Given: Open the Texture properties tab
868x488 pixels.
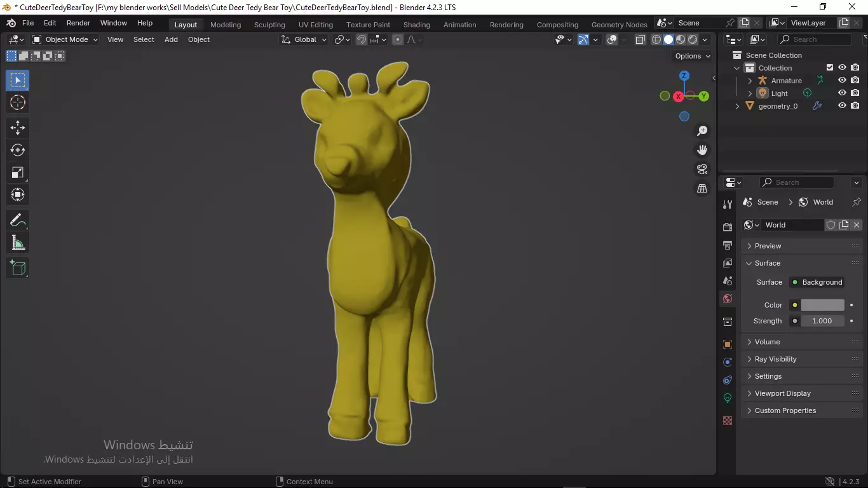Looking at the screenshot, I should pos(728,421).
